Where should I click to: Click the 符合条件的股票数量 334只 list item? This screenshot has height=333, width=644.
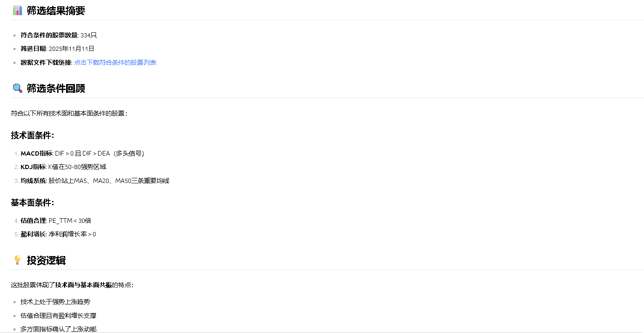coord(59,35)
